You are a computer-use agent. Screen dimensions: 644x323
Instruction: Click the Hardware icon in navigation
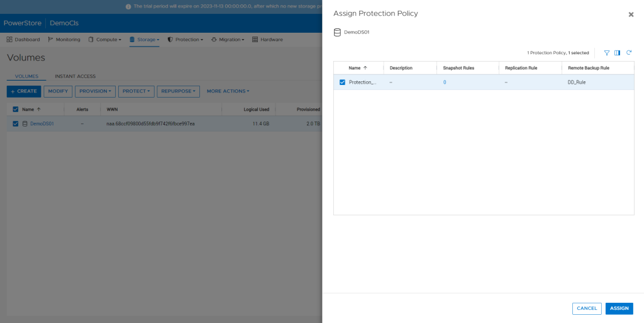click(255, 40)
